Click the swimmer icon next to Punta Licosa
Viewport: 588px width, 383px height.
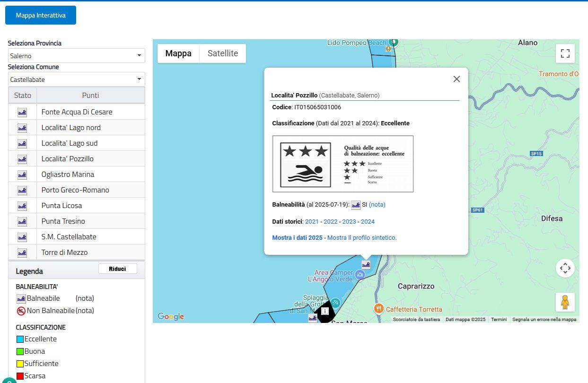click(x=22, y=206)
